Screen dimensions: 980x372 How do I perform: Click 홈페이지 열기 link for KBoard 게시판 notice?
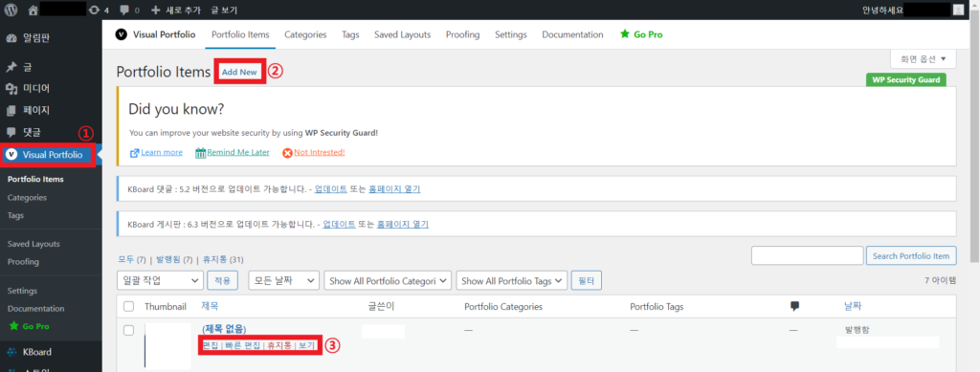pos(403,224)
